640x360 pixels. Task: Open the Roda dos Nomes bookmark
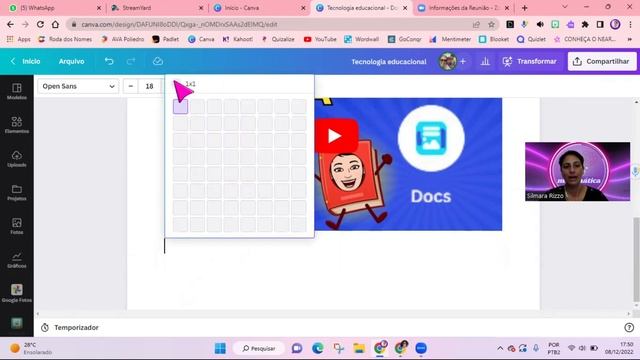point(65,39)
